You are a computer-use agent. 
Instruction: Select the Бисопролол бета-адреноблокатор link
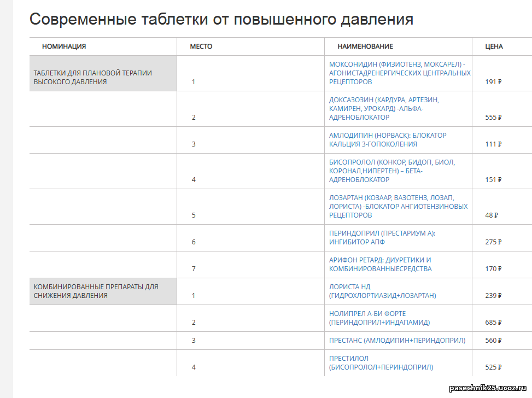391,171
